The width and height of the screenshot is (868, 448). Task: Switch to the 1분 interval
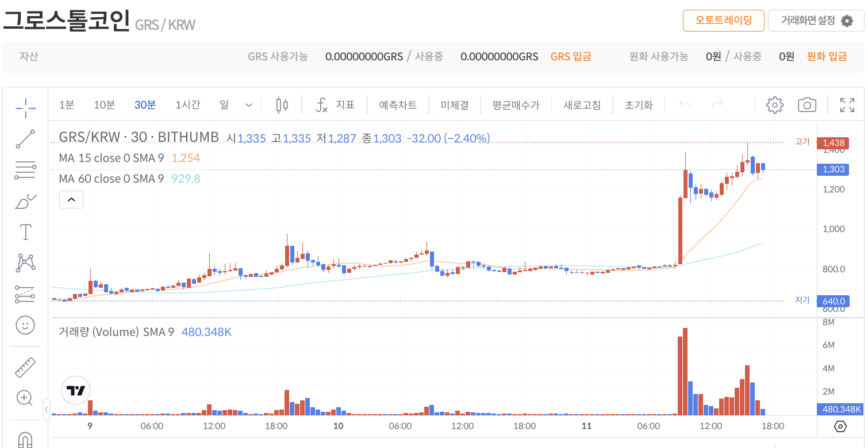pyautogui.click(x=67, y=105)
